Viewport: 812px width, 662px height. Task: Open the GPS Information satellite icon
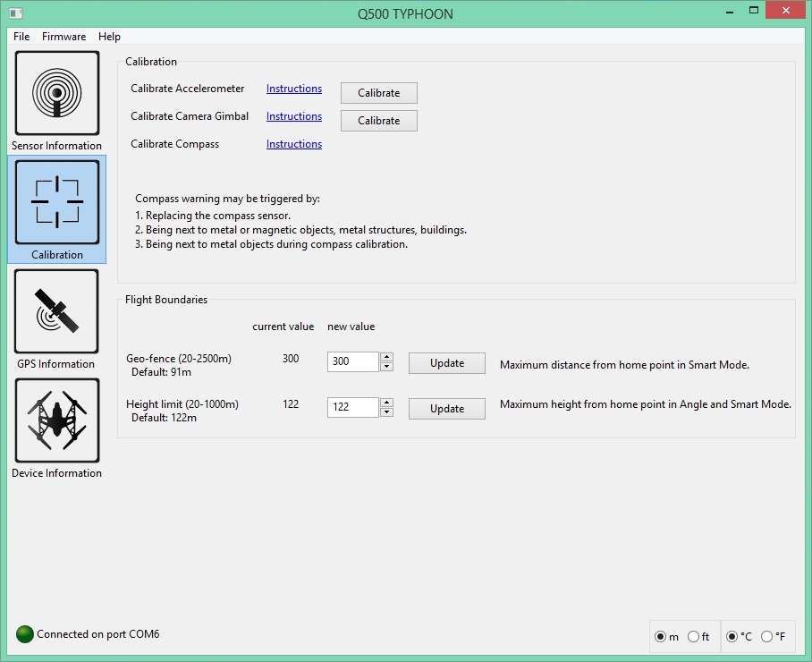[57, 311]
